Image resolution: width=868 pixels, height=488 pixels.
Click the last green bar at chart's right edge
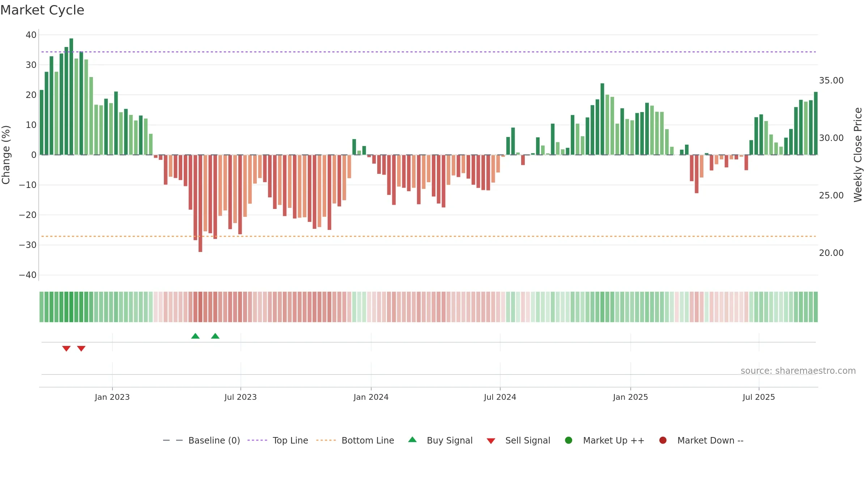(x=816, y=123)
